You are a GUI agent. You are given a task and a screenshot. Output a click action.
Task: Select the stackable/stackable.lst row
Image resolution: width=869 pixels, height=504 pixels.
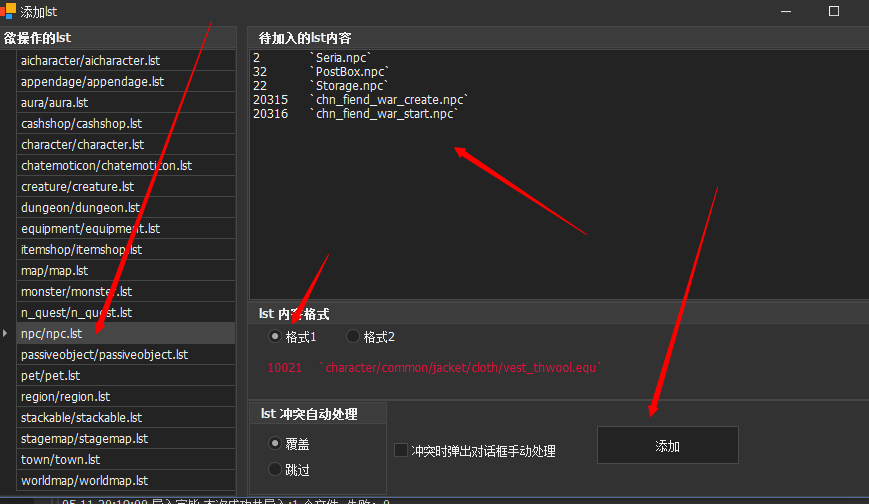point(81,418)
